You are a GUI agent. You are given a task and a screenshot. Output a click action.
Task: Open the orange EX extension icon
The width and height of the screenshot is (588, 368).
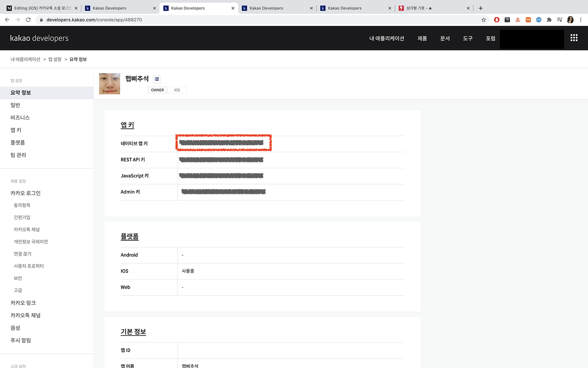pos(528,20)
